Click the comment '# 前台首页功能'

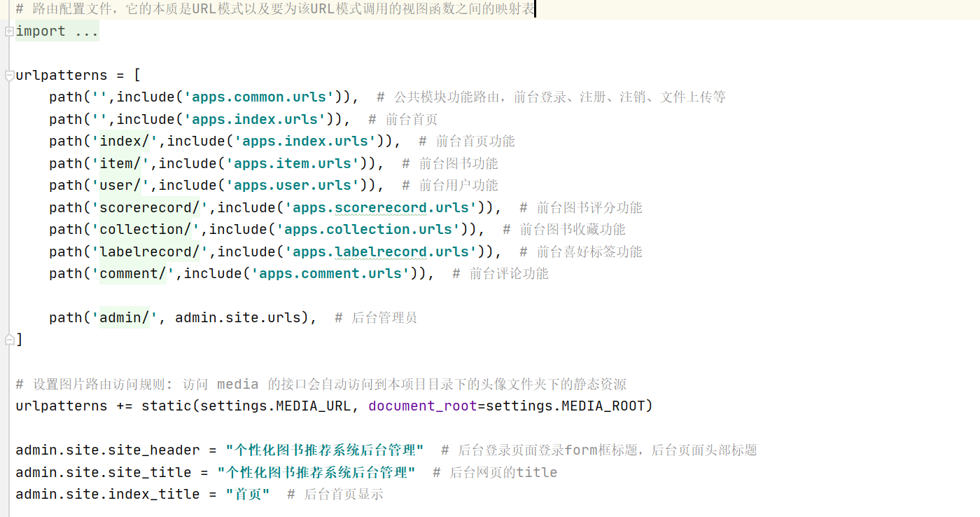coord(467,142)
